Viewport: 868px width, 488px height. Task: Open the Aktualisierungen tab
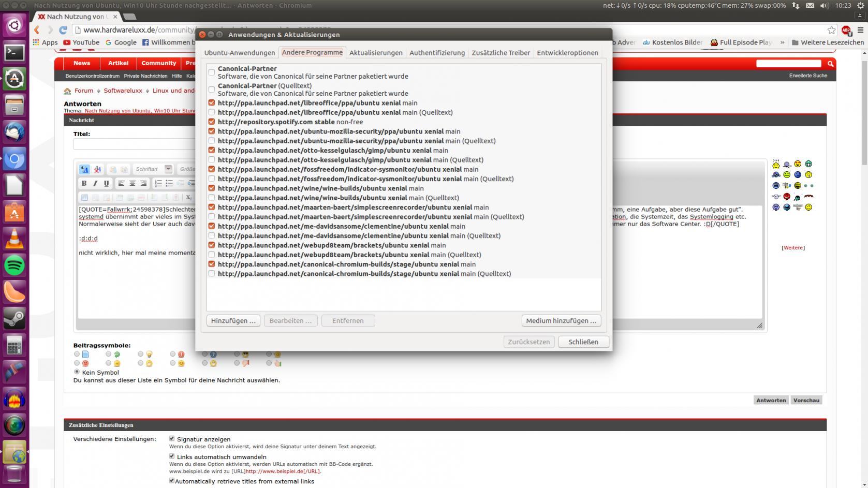click(376, 53)
